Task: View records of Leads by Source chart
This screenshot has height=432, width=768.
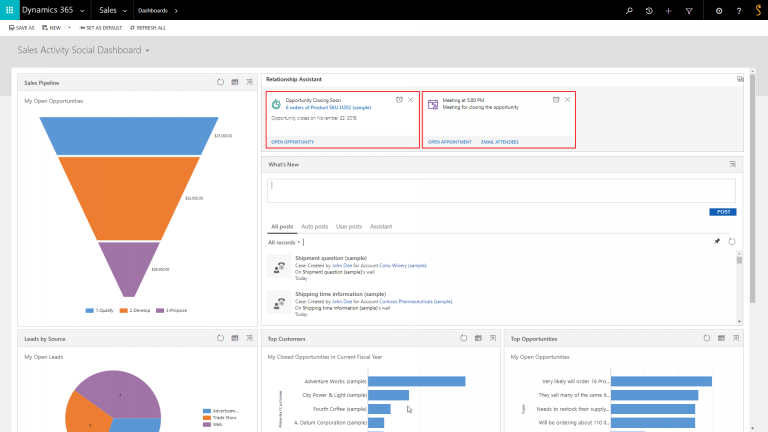Action: (235, 338)
